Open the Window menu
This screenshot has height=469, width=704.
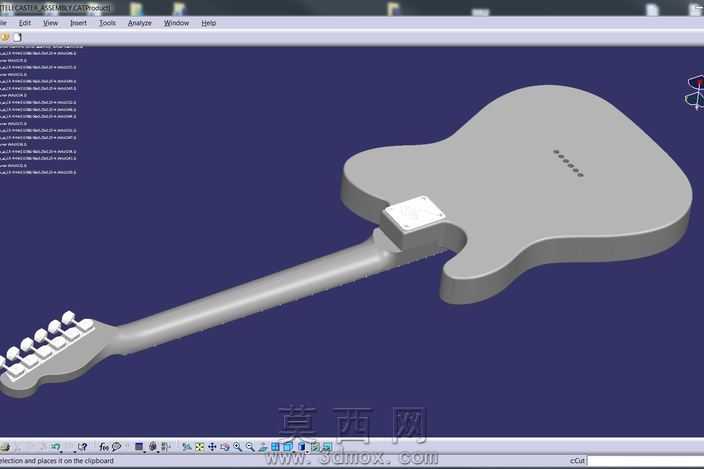176,23
